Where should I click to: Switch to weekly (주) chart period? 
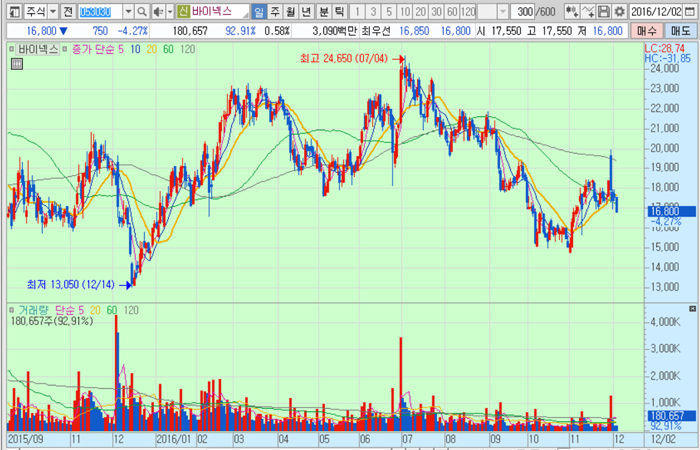(x=275, y=11)
